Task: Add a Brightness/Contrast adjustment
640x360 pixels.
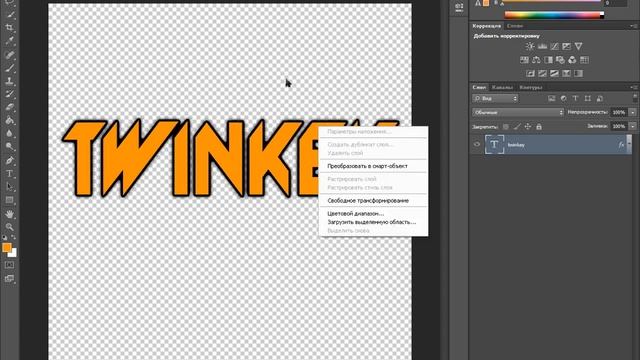Action: click(x=530, y=46)
